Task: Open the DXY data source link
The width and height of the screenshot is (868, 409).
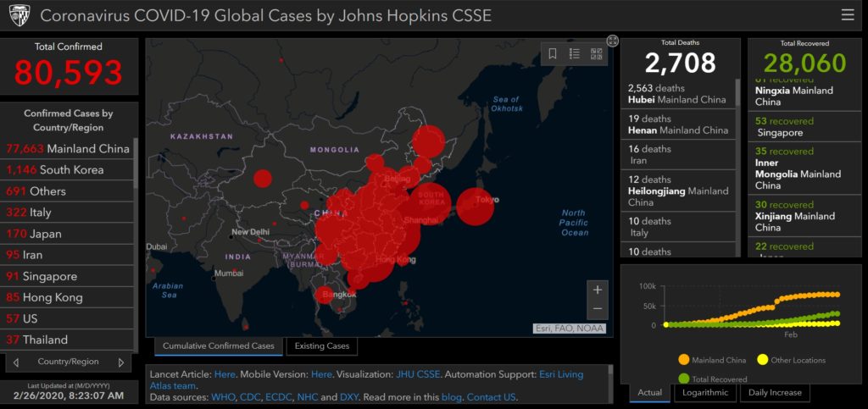Action: tap(348, 397)
